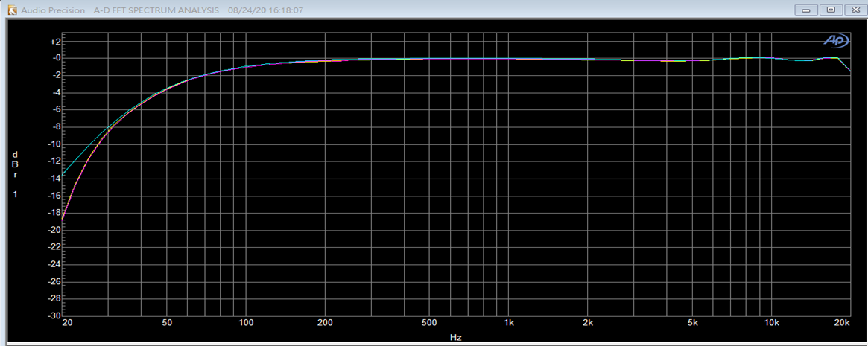The height and width of the screenshot is (346, 868).
Task: Click the '+2' level axis tick label
Action: click(x=54, y=41)
